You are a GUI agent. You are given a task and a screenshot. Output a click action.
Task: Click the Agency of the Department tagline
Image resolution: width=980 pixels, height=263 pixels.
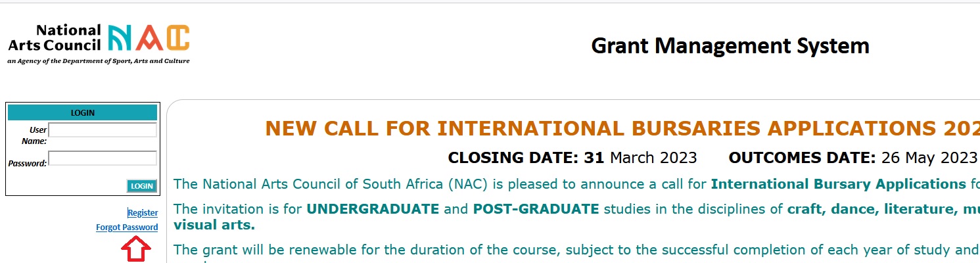(99, 61)
